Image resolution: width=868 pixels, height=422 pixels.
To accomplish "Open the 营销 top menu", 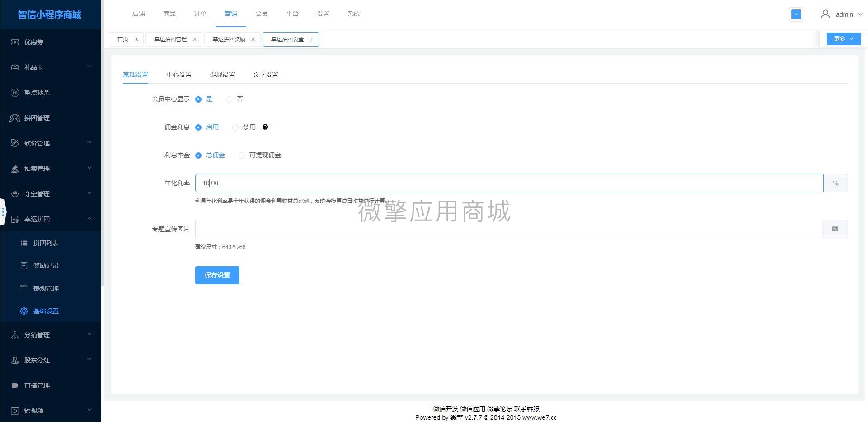I will (x=231, y=14).
